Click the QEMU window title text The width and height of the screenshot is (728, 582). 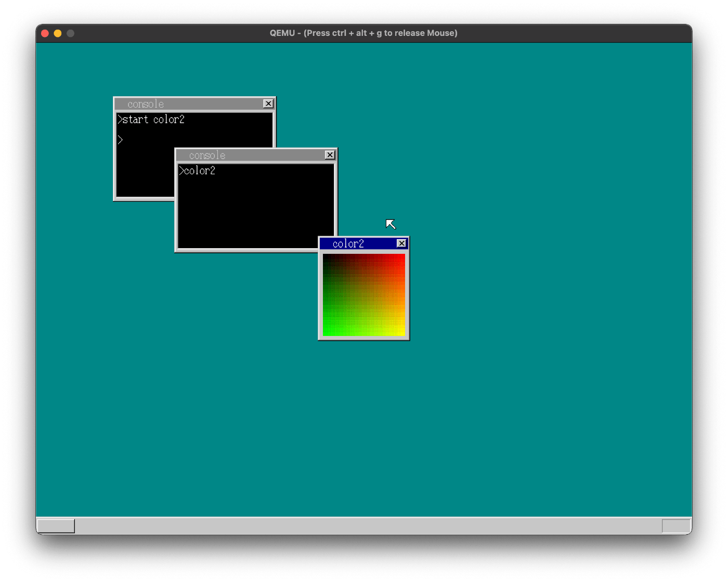pos(363,33)
